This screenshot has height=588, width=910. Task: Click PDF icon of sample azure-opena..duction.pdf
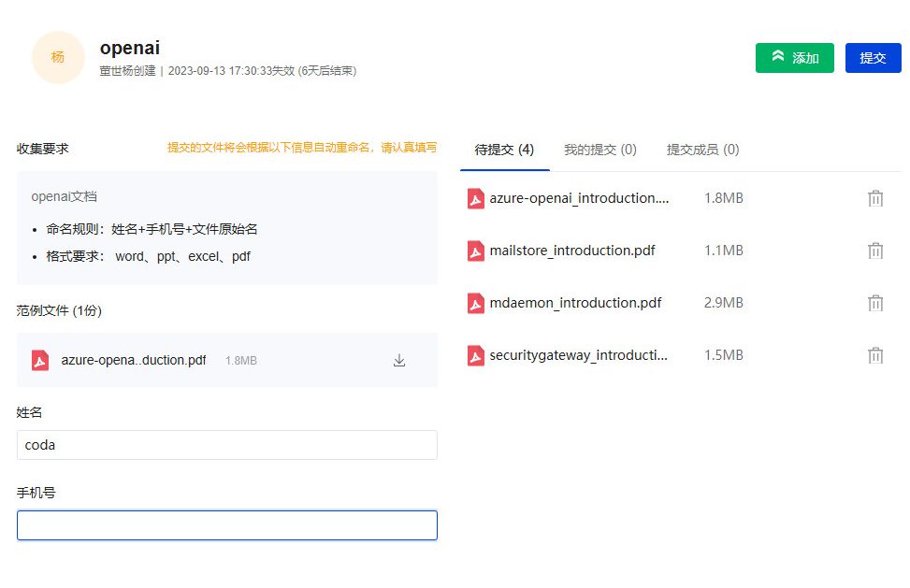click(40, 360)
